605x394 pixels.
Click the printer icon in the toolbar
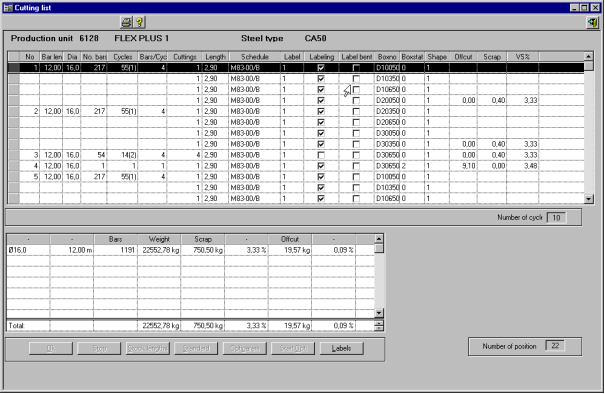[x=126, y=22]
